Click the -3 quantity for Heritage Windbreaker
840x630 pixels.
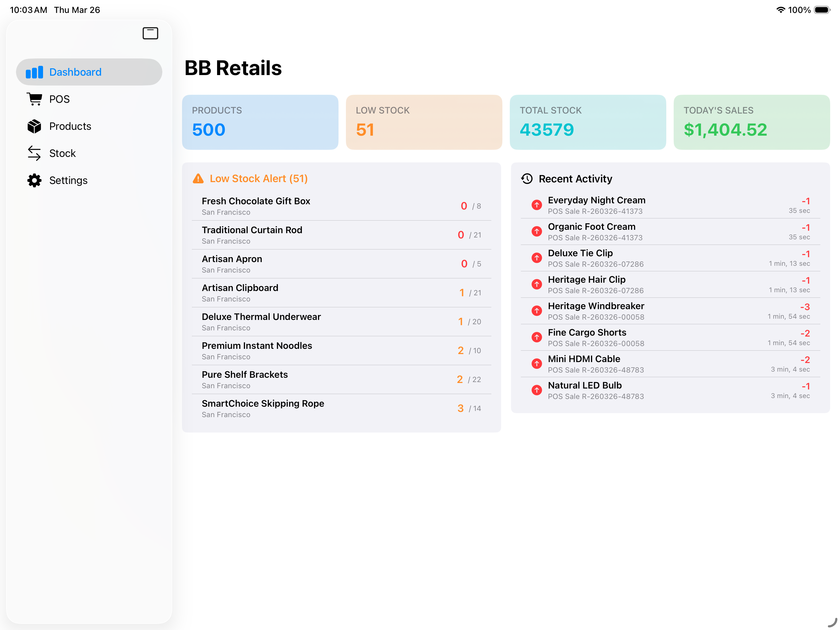coord(805,307)
